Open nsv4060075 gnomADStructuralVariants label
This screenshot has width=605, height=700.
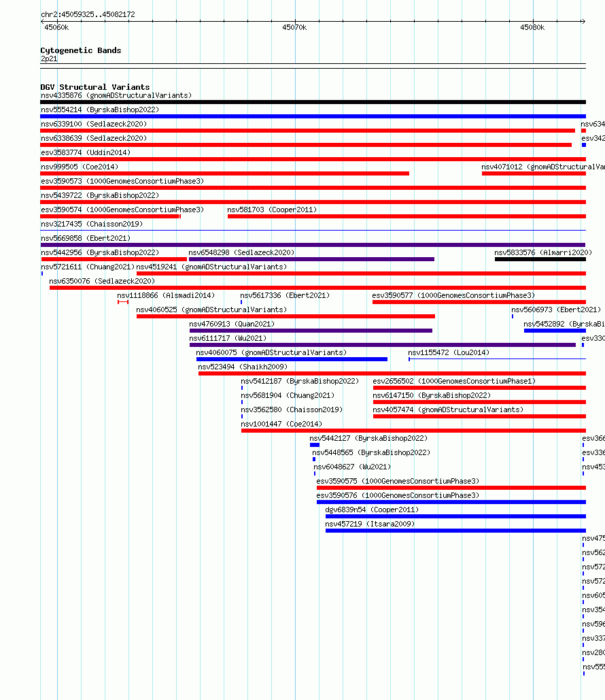tap(271, 352)
